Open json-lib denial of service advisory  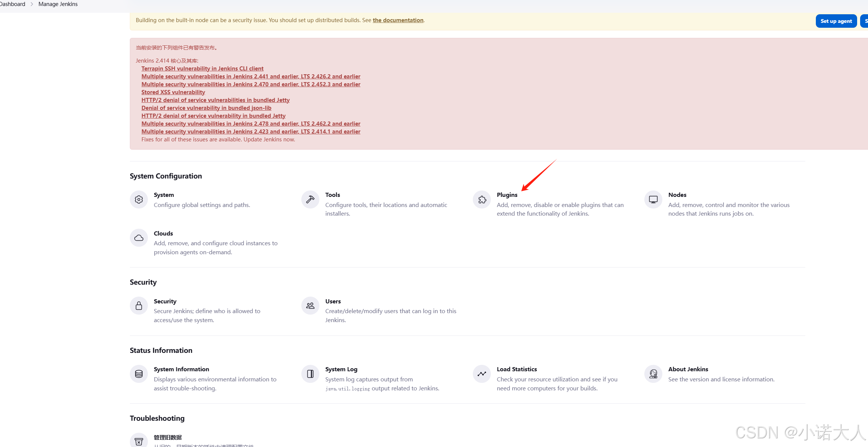click(206, 108)
